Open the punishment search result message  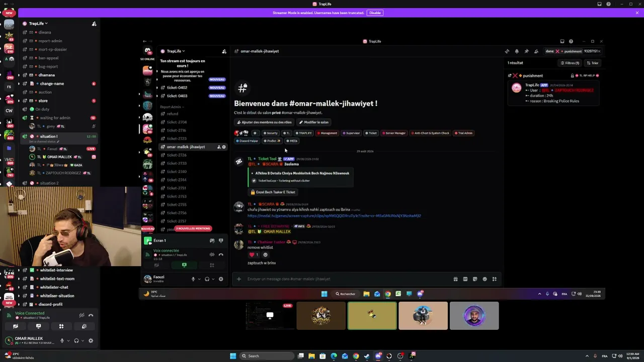click(553, 93)
